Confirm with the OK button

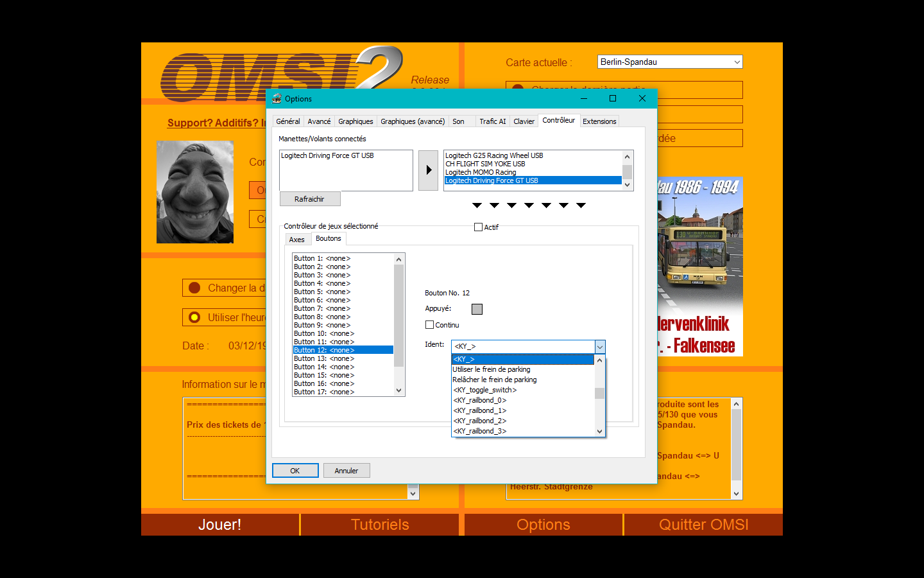coord(295,471)
